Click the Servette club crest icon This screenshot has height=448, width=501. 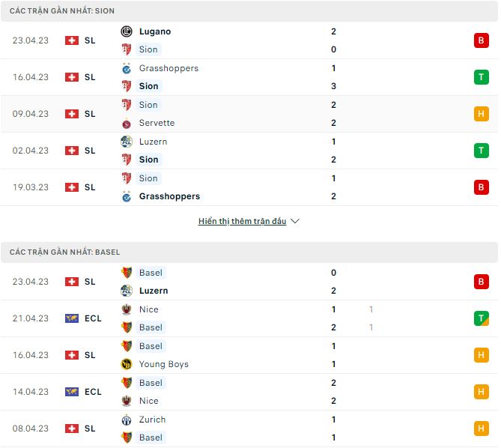[127, 123]
